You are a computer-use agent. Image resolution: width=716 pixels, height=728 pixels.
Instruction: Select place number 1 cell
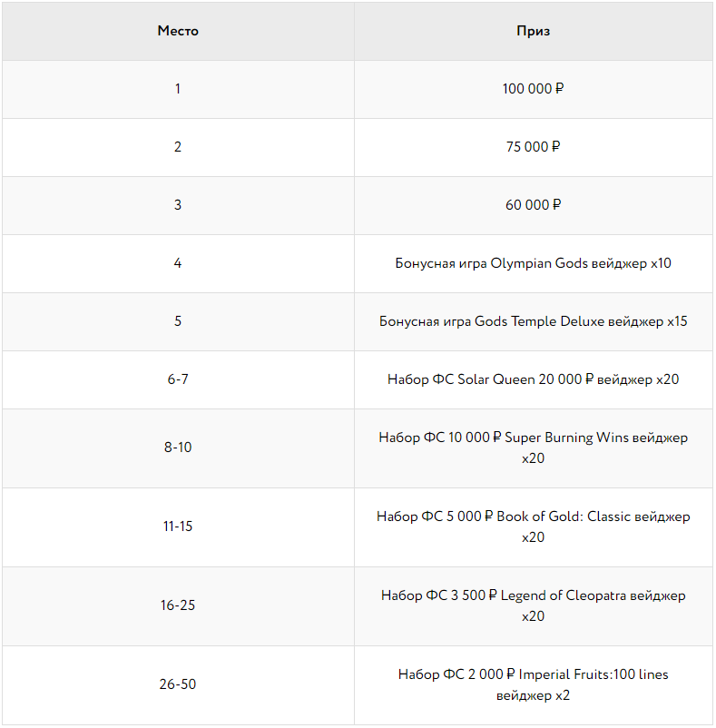pyautogui.click(x=178, y=89)
